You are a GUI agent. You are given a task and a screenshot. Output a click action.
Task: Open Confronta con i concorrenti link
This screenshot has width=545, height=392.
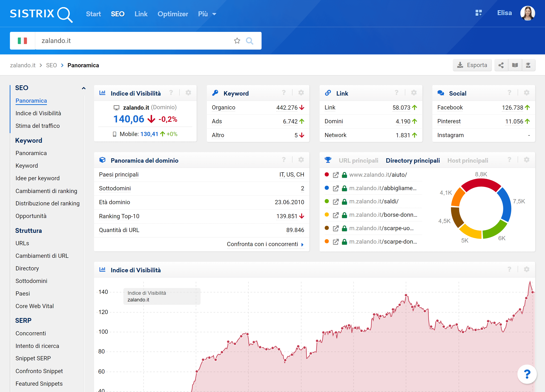point(265,244)
